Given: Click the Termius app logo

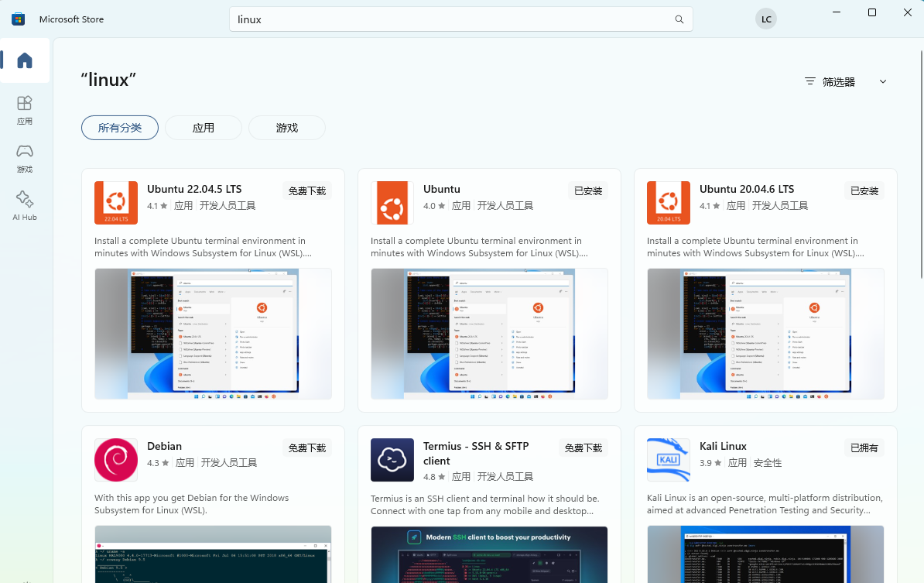Looking at the screenshot, I should click(392, 460).
